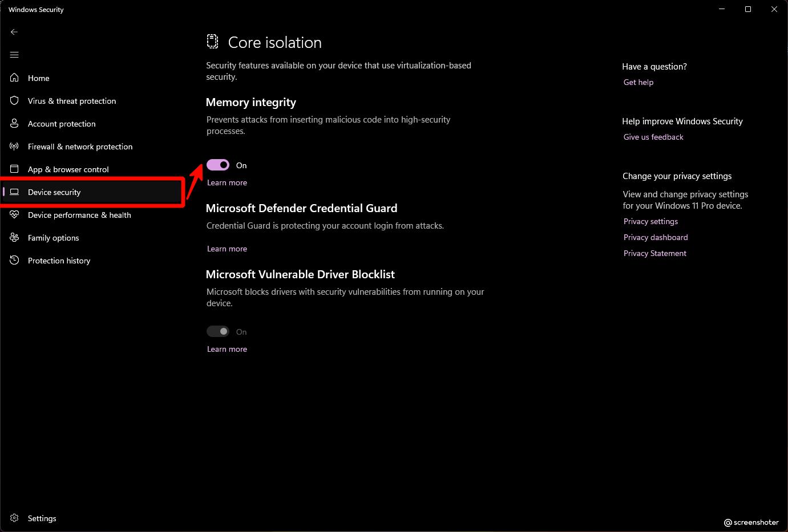Click the Device performance heart icon
Screen dimensions: 788x532
tap(15, 214)
